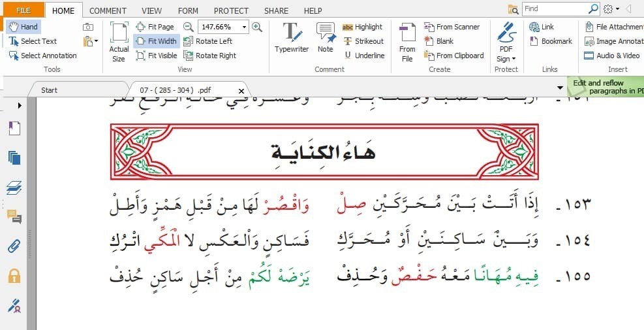Toggle the Fit Width view mode

pos(156,41)
